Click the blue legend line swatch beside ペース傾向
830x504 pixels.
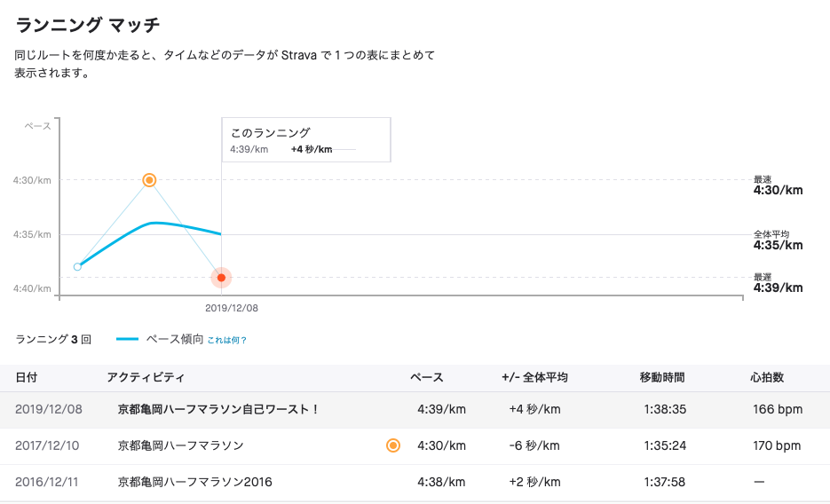point(127,339)
